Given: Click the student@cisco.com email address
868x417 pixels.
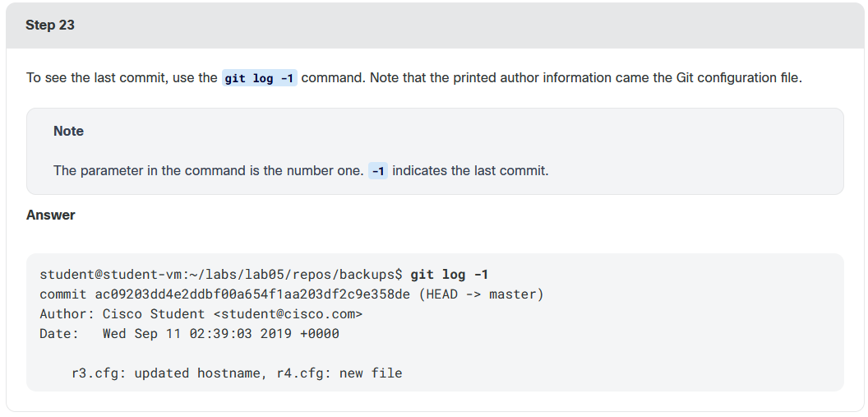Looking at the screenshot, I should 288,314.
